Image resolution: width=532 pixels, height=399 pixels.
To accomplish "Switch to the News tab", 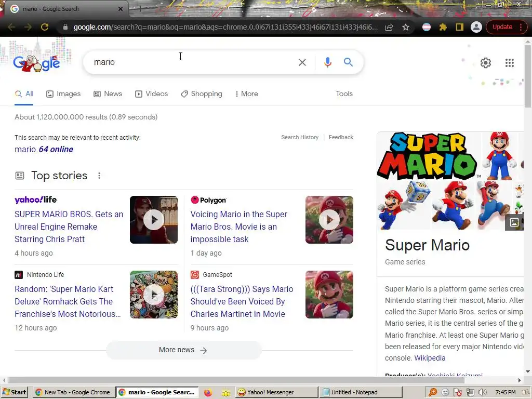I will tap(108, 94).
